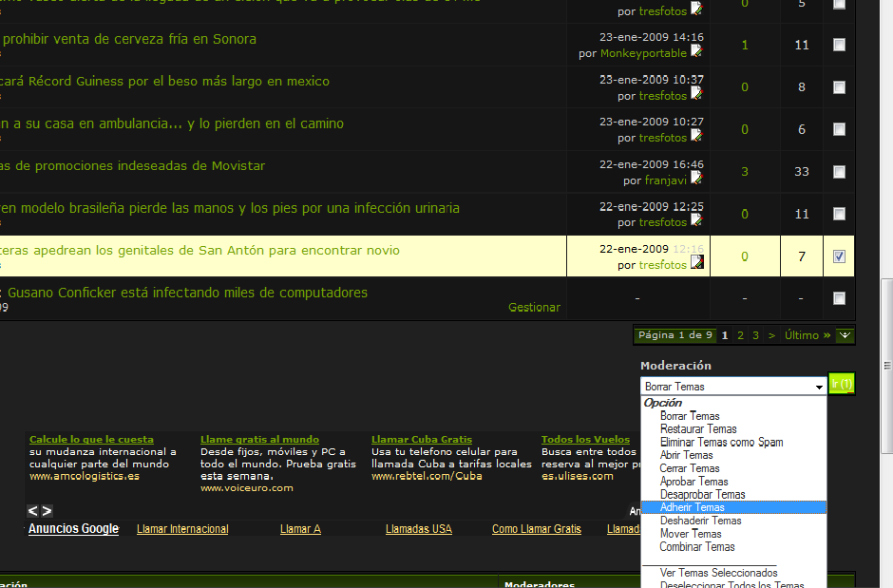Open last post by Monkeyportable icon

[696, 51]
